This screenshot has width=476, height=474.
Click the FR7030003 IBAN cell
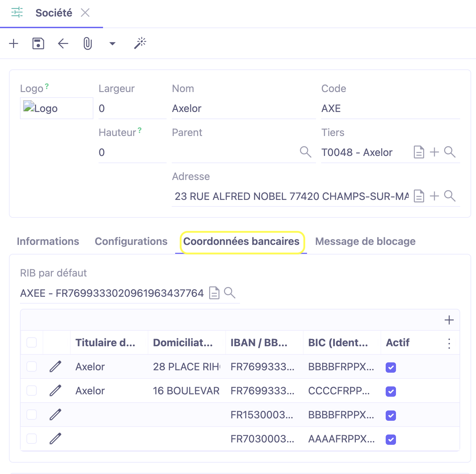(x=264, y=439)
